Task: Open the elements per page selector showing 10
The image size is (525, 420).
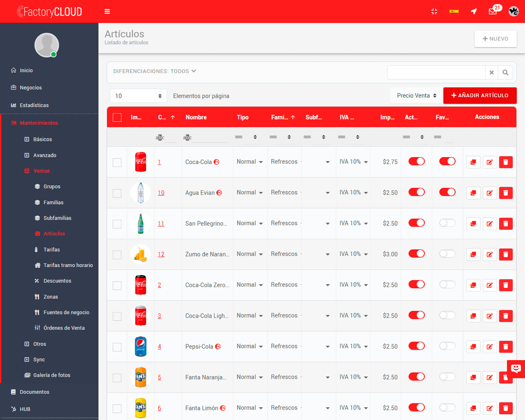Action: pyautogui.click(x=138, y=96)
